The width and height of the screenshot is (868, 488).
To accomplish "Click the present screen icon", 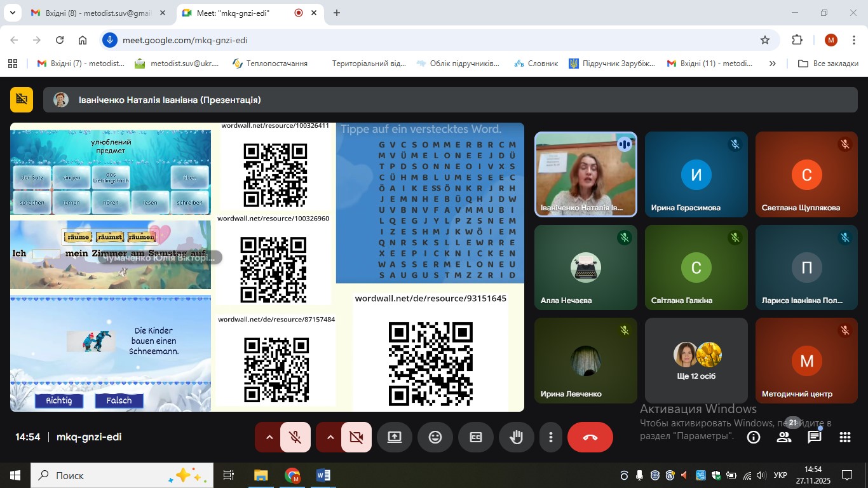I will 395,437.
